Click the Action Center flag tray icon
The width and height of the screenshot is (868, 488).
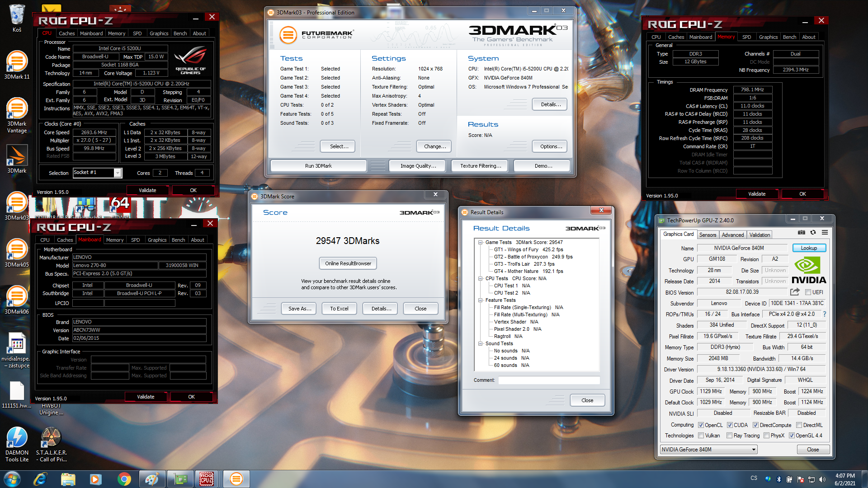click(800, 479)
